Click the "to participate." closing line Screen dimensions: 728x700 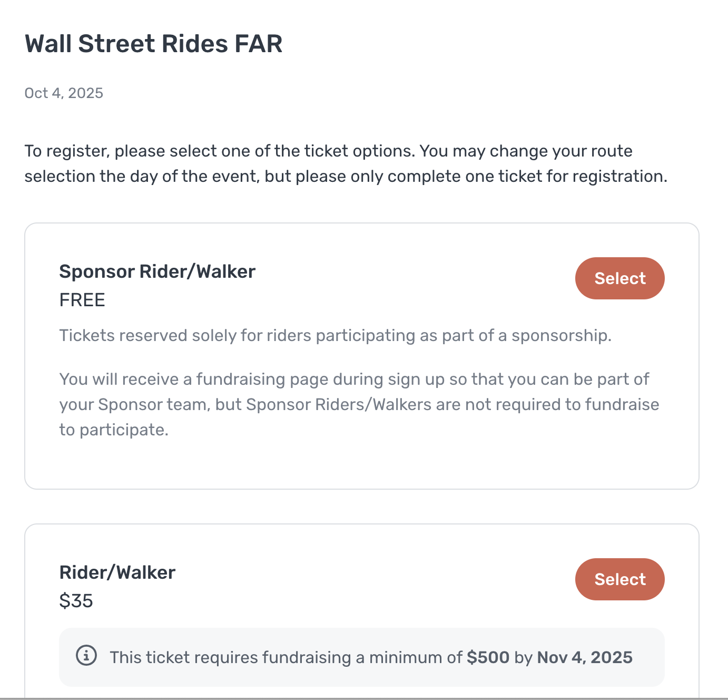(x=114, y=430)
